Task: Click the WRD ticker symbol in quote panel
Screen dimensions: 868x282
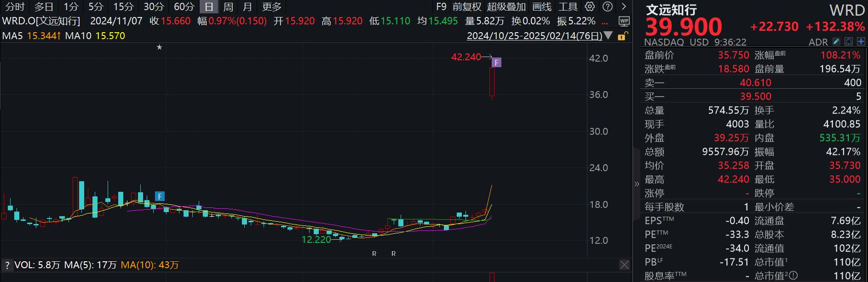Action: [847, 10]
